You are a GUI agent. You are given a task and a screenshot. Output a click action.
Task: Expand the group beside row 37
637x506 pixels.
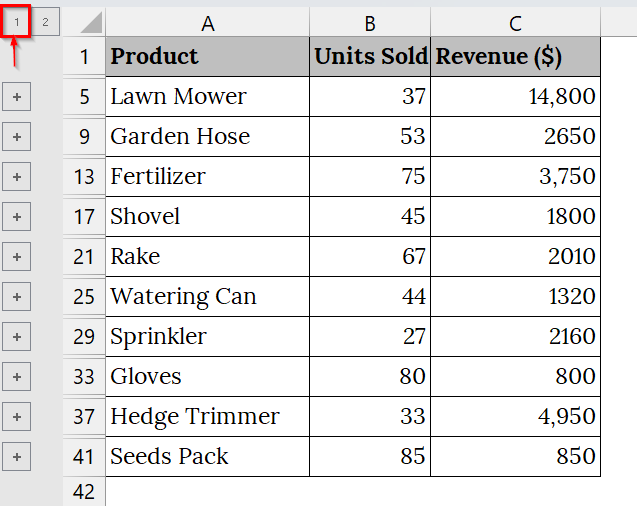17,417
